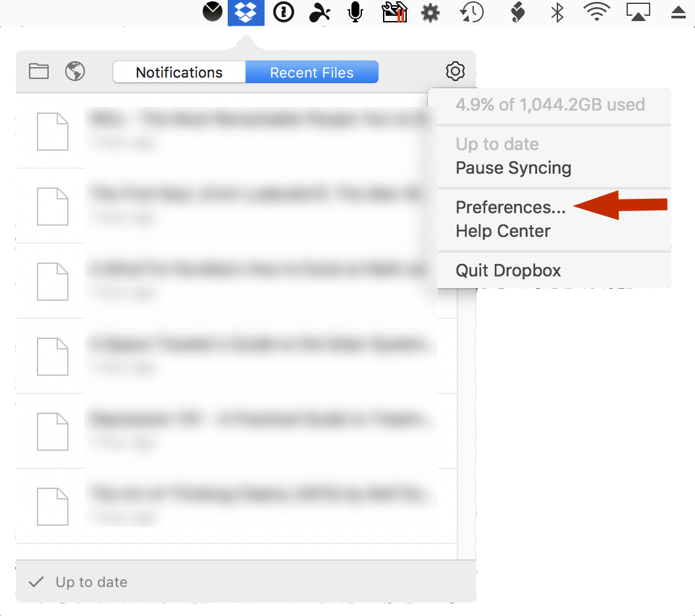Open Help Center menu entry

tap(503, 231)
